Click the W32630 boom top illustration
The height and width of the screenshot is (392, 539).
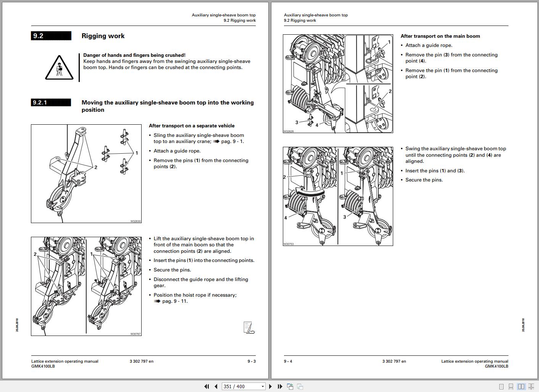click(86, 174)
